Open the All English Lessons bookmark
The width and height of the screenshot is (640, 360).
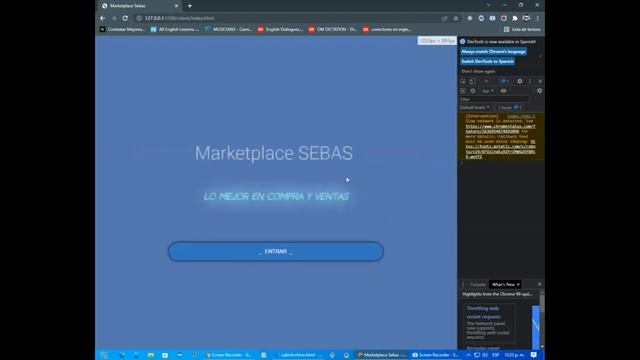coord(175,29)
